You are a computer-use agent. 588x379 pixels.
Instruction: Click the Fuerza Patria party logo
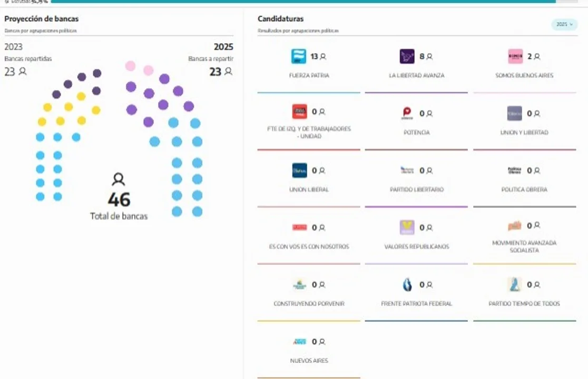point(299,56)
